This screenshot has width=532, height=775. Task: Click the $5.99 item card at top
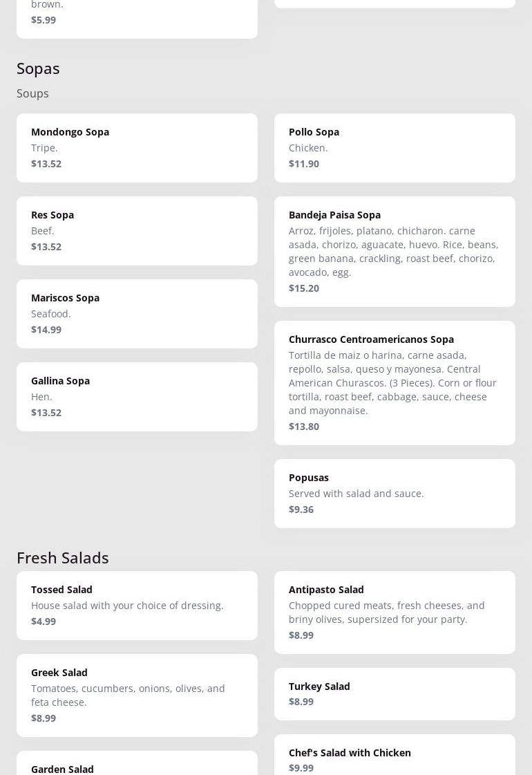coord(137,19)
